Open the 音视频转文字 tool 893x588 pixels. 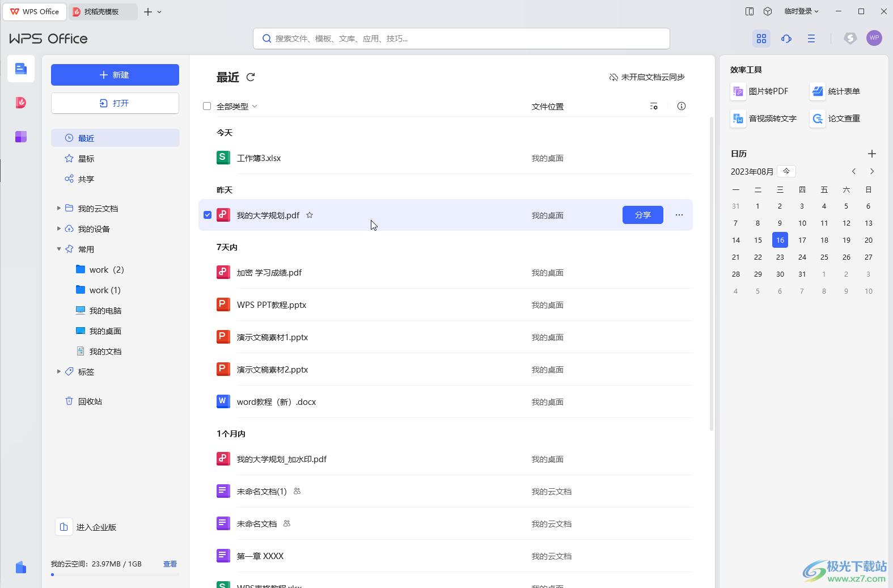tap(764, 119)
